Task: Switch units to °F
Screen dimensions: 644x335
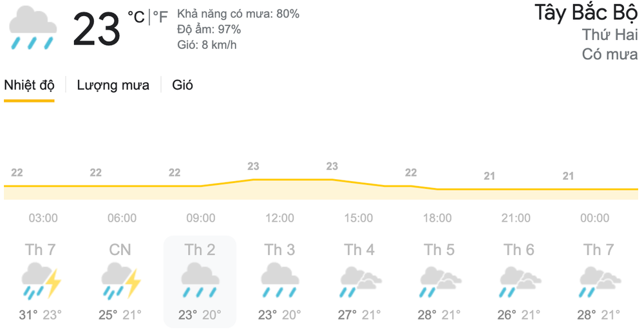Action: click(160, 17)
